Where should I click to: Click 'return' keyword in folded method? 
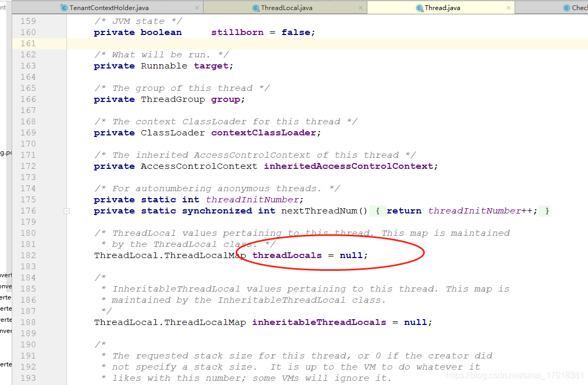pyautogui.click(x=404, y=211)
